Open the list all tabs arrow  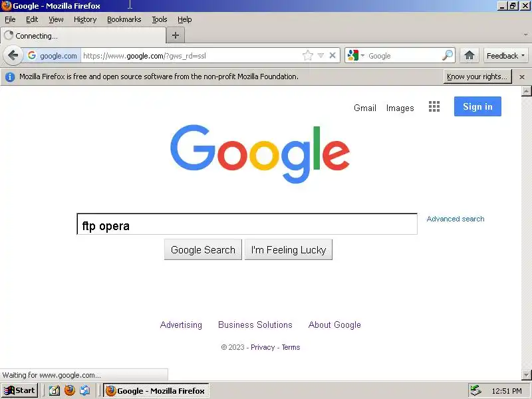[525, 35]
